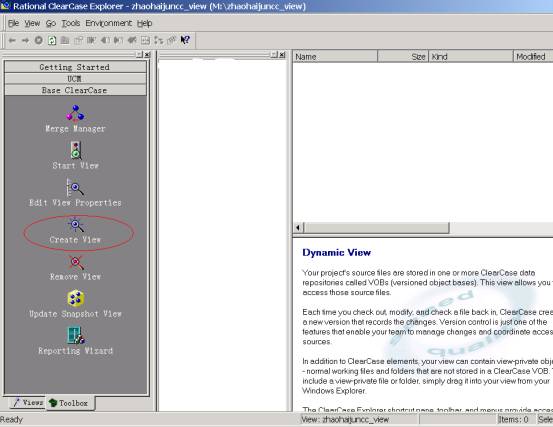553x427 pixels.
Task: Click the 'Ready' status bar text
Action: point(12,420)
